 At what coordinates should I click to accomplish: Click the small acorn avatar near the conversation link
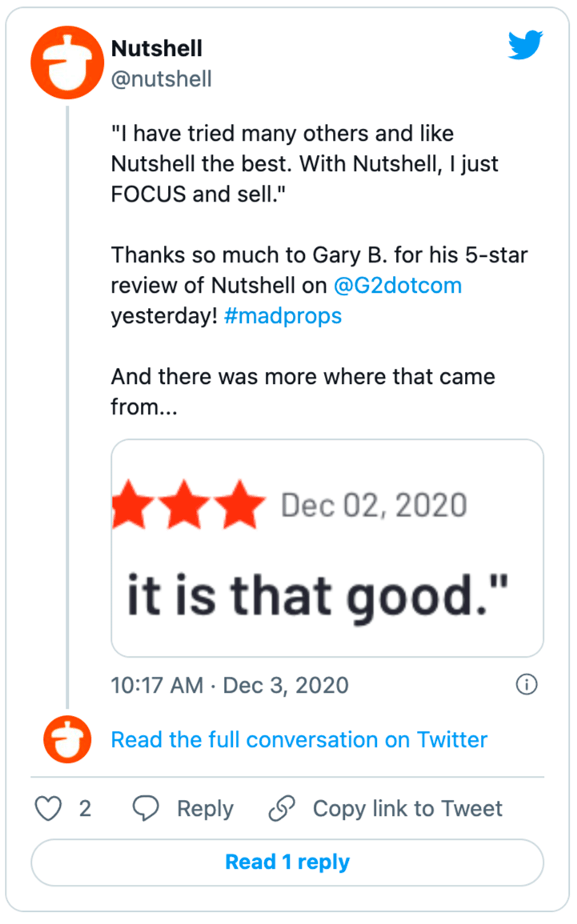click(66, 739)
